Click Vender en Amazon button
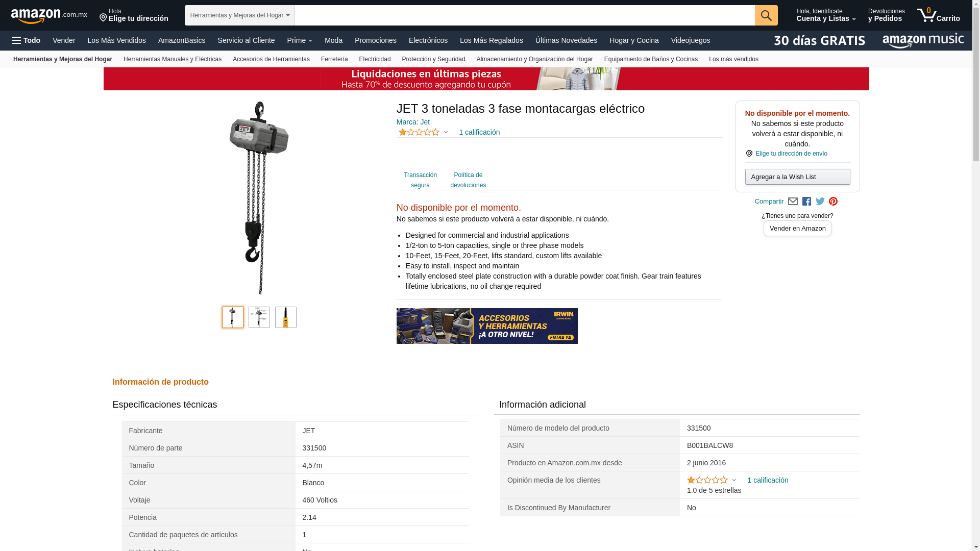This screenshot has height=551, width=980. 797,229
